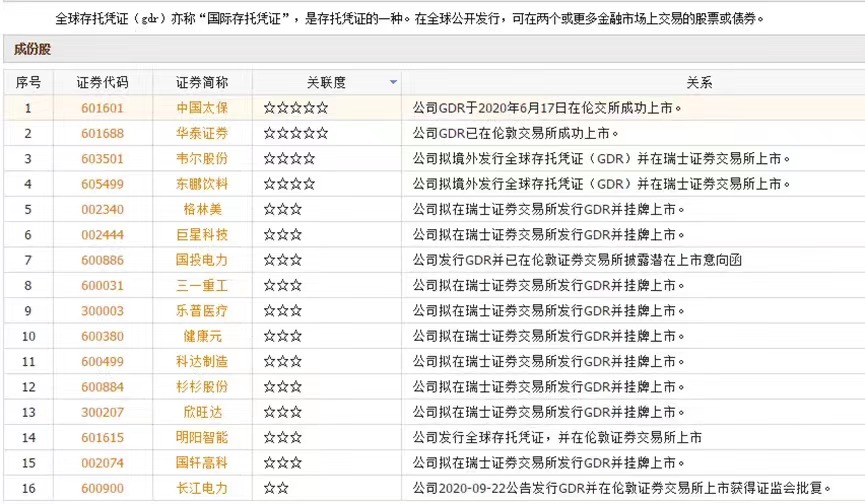
Task: Open stock code 601615
Action: coord(103,438)
